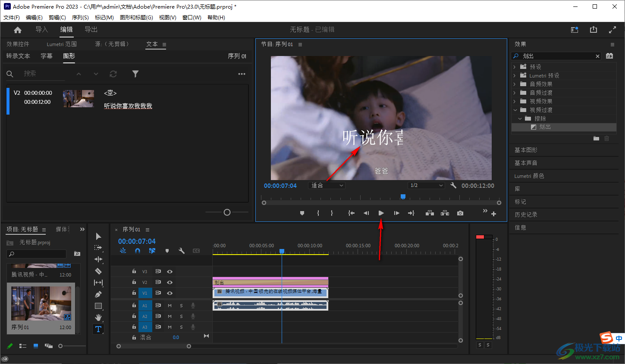
Task: Click the 序列 01 thumbnail in project panel
Action: 41,304
